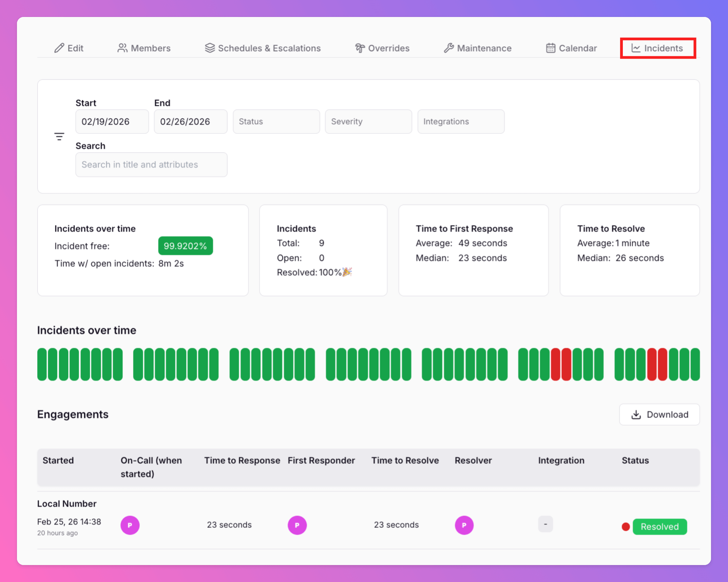Viewport: 728px width, 582px height.
Task: Click the Calendar tab icon
Action: (550, 48)
